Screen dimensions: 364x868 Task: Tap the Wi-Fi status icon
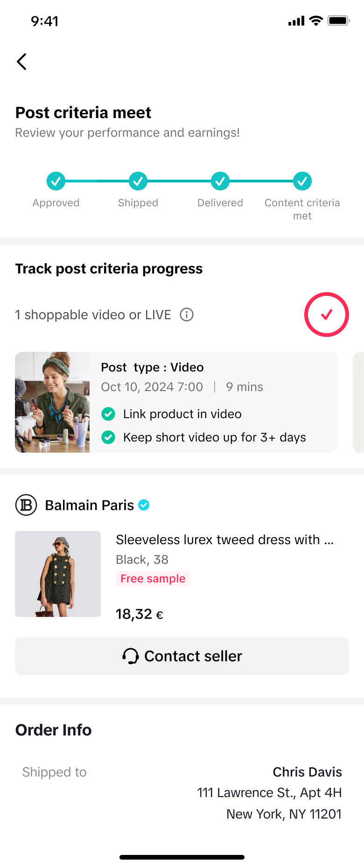pos(316,21)
